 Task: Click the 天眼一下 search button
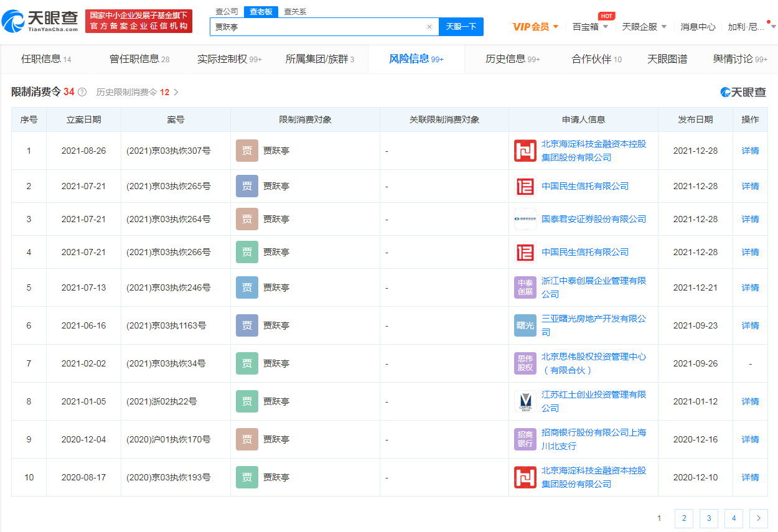pyautogui.click(x=461, y=27)
